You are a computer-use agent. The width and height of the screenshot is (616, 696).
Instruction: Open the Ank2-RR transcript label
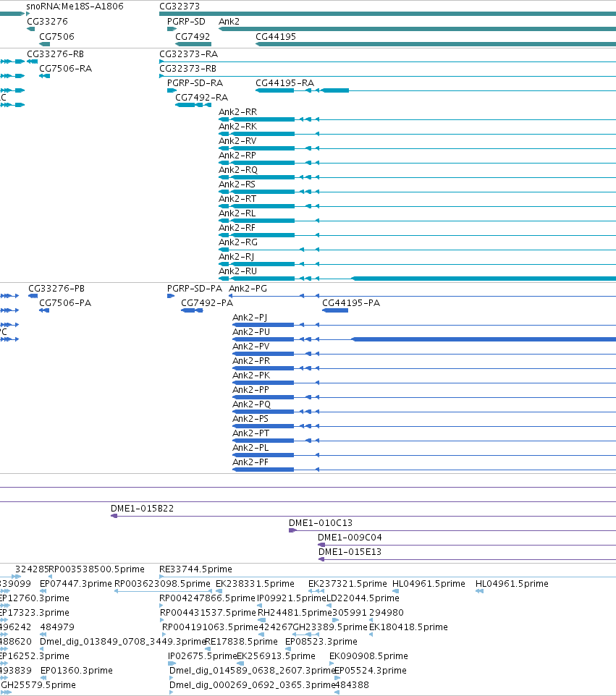pos(237,112)
